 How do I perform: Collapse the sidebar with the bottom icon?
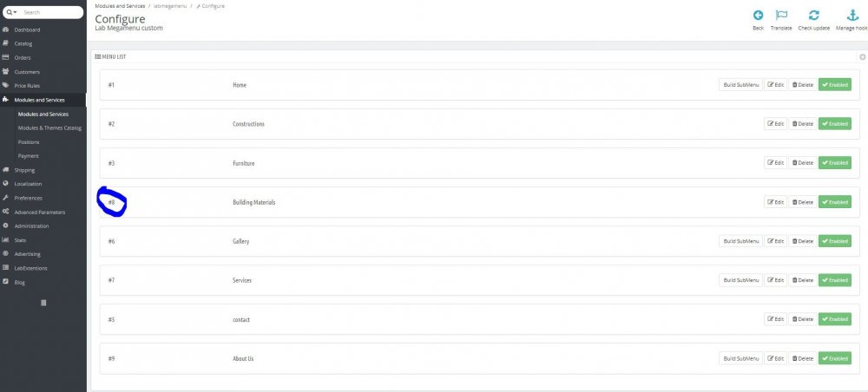click(43, 302)
